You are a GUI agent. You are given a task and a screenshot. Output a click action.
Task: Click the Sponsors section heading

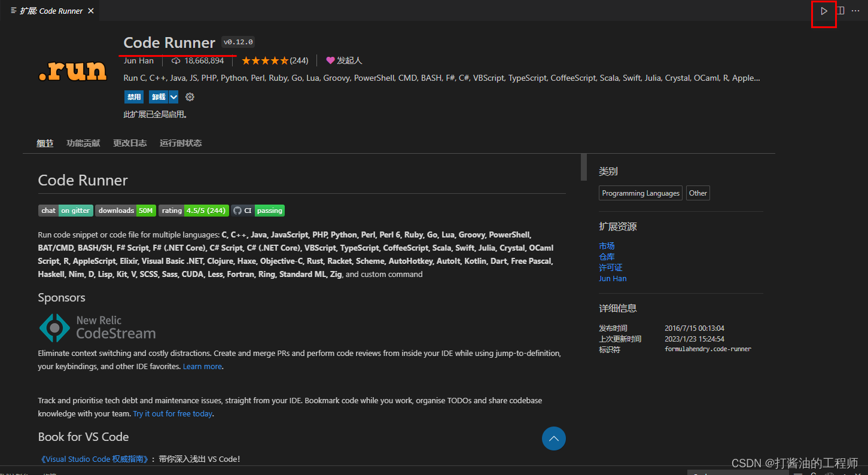[x=62, y=297]
